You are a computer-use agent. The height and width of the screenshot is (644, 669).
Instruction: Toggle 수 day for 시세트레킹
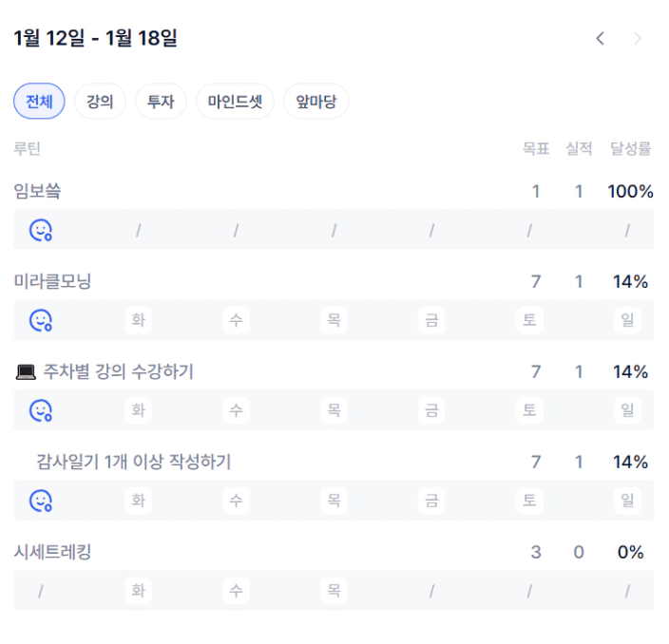(237, 591)
